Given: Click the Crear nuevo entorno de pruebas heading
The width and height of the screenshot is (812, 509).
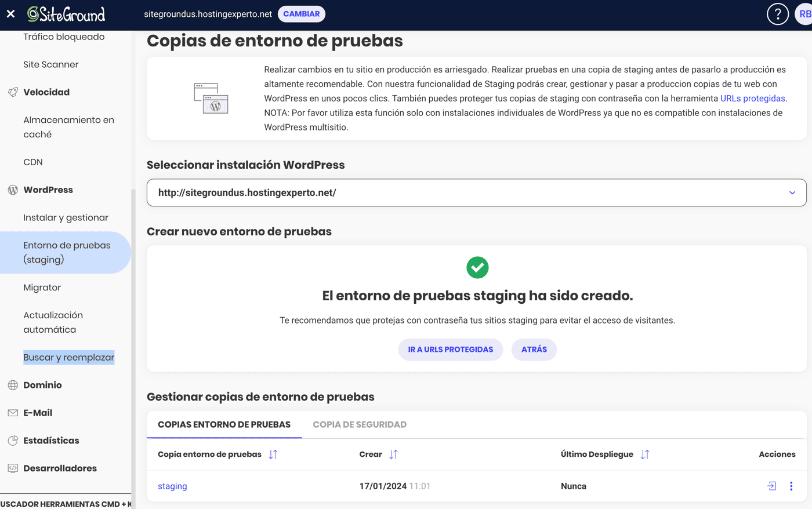Looking at the screenshot, I should coord(239,232).
